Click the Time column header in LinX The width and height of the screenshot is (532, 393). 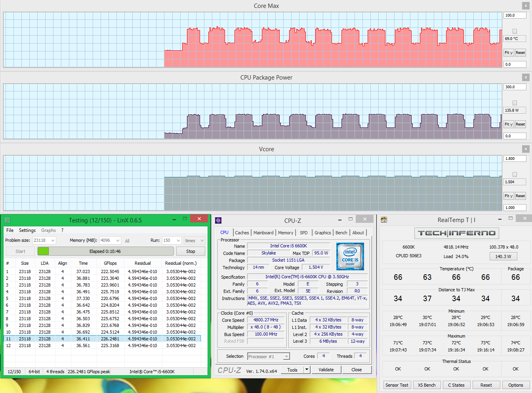click(83, 263)
